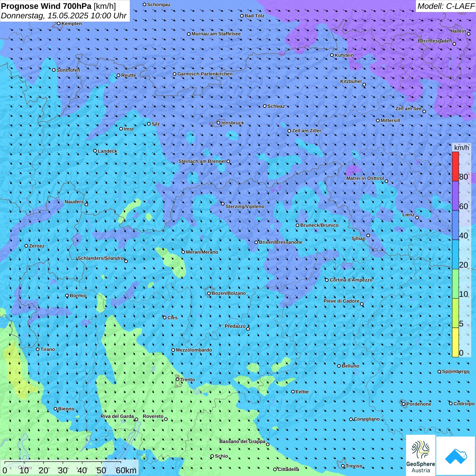Click the 'Steinach am Brenner' label
This screenshot has height=476, width=476.
tap(202, 161)
